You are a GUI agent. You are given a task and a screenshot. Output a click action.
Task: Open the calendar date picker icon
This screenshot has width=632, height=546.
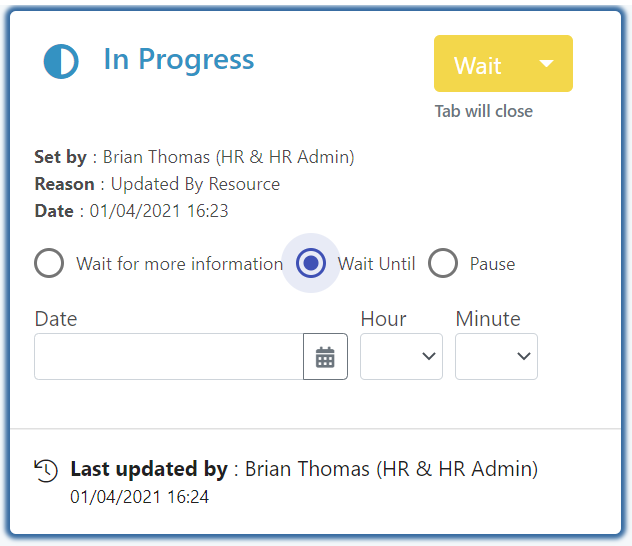[x=325, y=357]
